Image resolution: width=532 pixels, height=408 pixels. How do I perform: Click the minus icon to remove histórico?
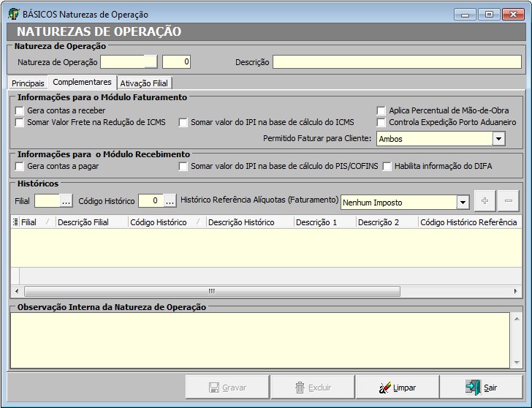509,201
